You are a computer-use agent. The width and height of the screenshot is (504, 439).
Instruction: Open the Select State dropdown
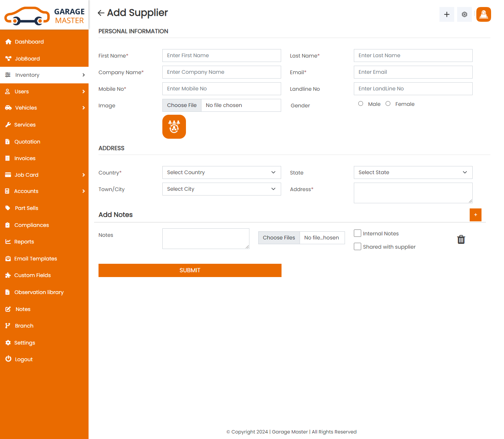click(413, 172)
